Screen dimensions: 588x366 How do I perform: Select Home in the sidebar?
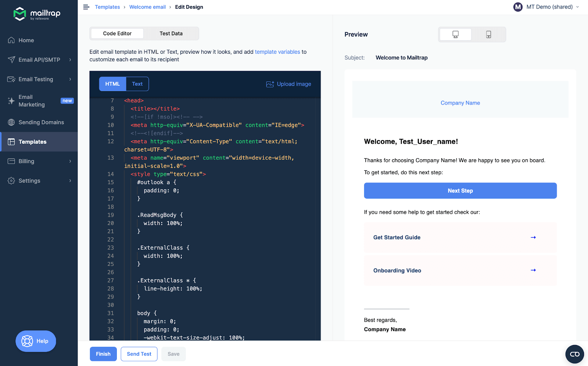[26, 40]
